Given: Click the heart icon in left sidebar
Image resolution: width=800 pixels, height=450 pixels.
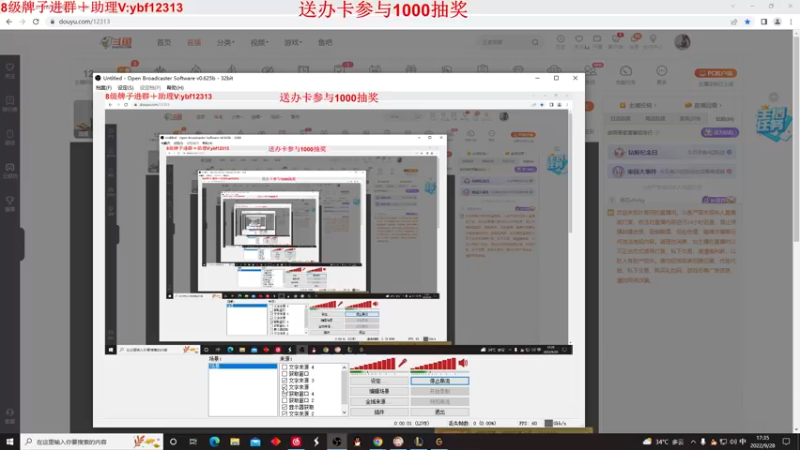Looking at the screenshot, I should pos(10,68).
